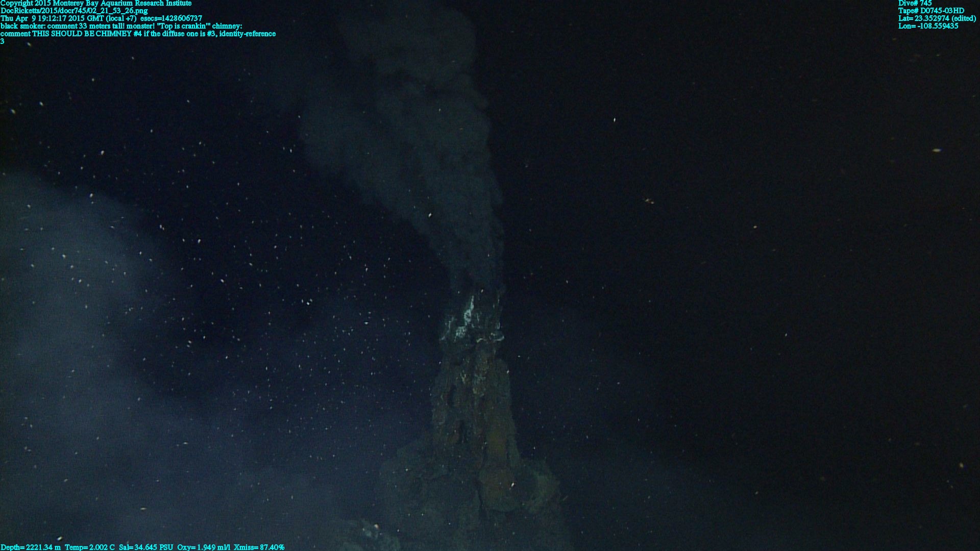Click the Depth= 2221.34 m readout
Image resolution: width=980 pixels, height=551 pixels.
[x=31, y=547]
